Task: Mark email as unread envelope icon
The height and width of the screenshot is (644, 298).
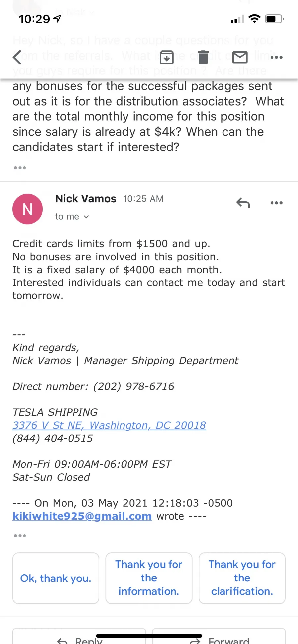Action: click(x=240, y=57)
